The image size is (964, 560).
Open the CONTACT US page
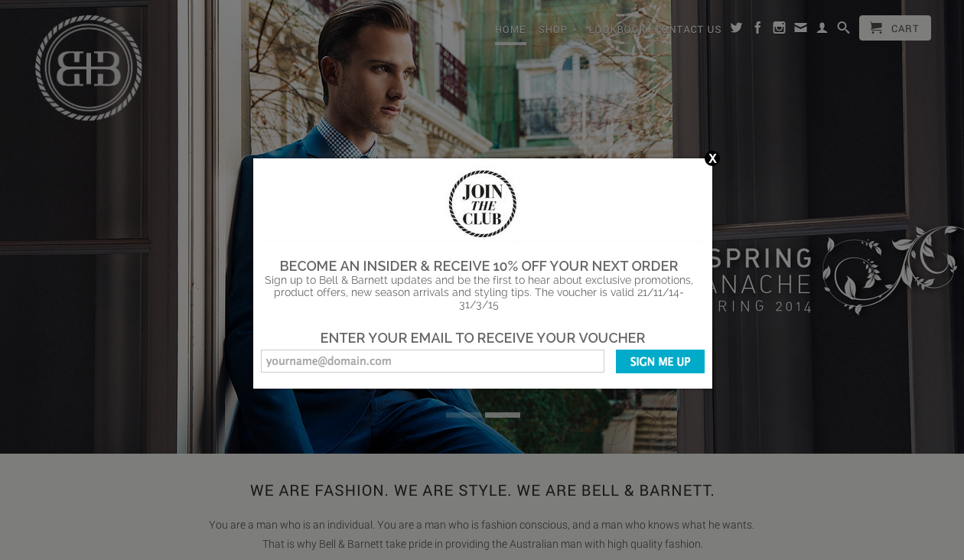point(688,30)
